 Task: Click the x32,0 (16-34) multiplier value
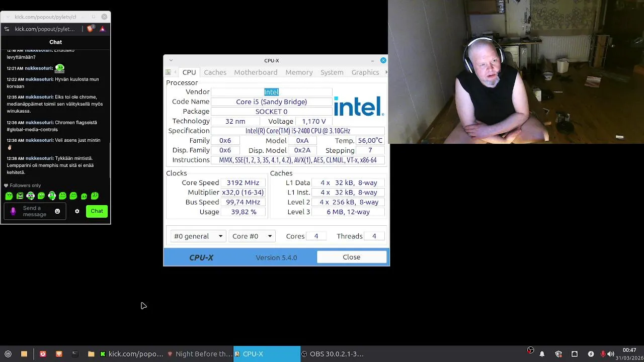click(243, 193)
